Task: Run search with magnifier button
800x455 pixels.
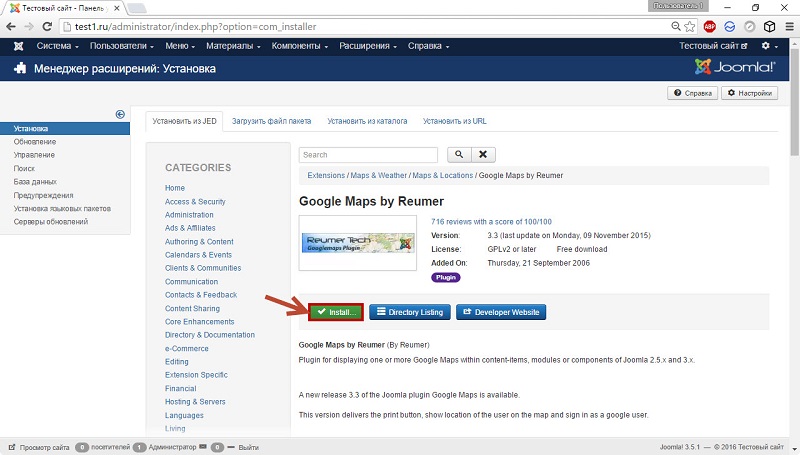Action: pyautogui.click(x=459, y=155)
